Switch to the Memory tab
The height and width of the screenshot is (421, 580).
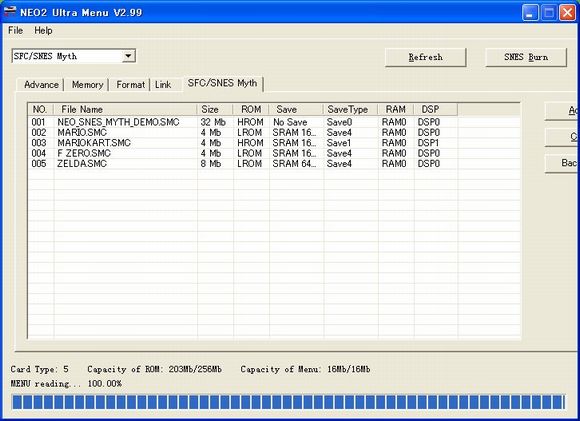tap(87, 85)
